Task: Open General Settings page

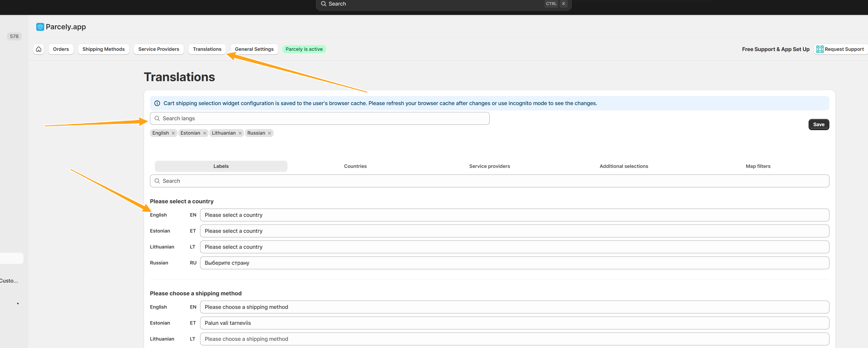Action: 254,49
